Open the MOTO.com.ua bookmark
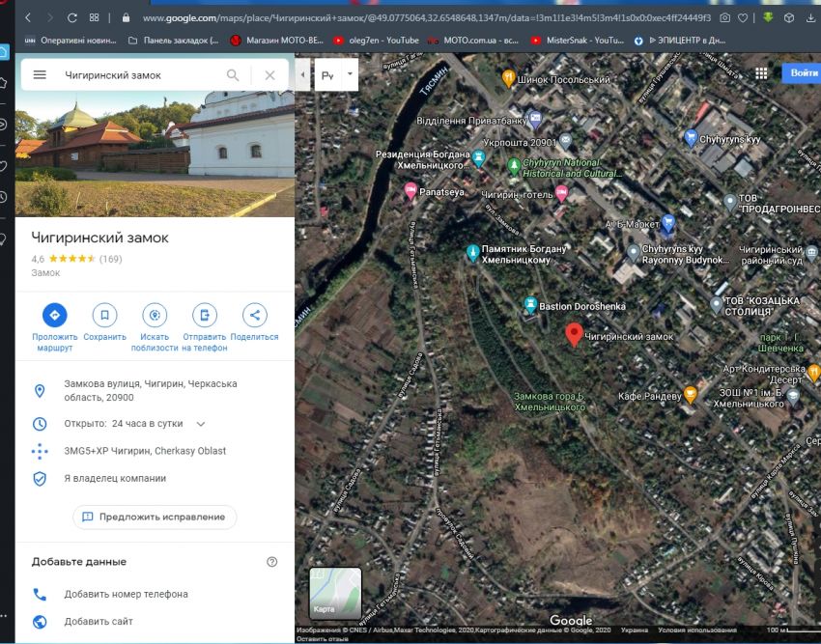The height and width of the screenshot is (644, 821). pyautogui.click(x=473, y=41)
